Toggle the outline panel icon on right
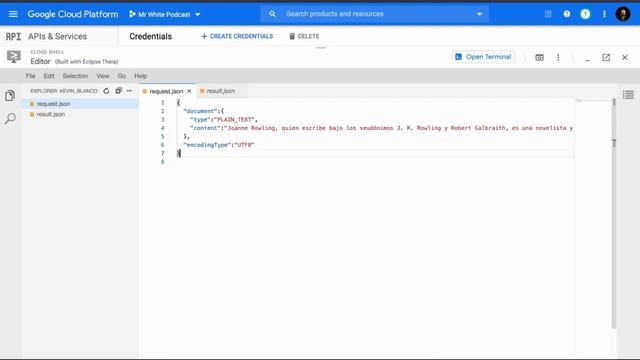 628,95
